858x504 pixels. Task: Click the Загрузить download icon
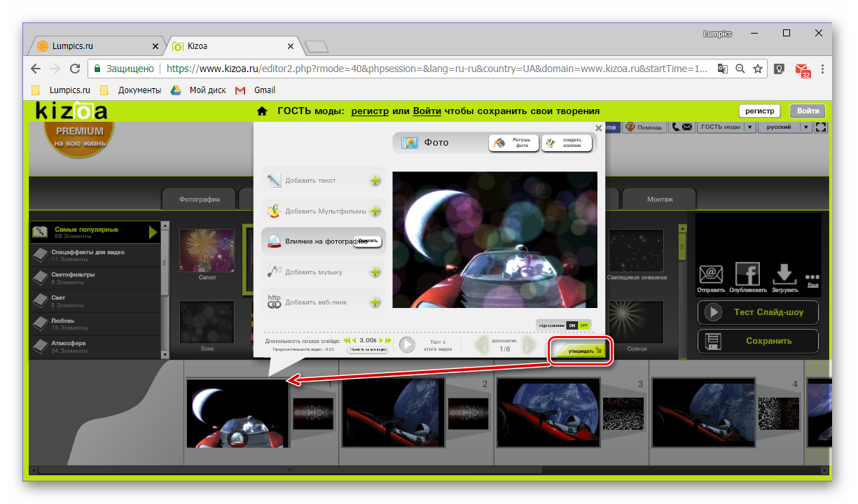(x=784, y=274)
